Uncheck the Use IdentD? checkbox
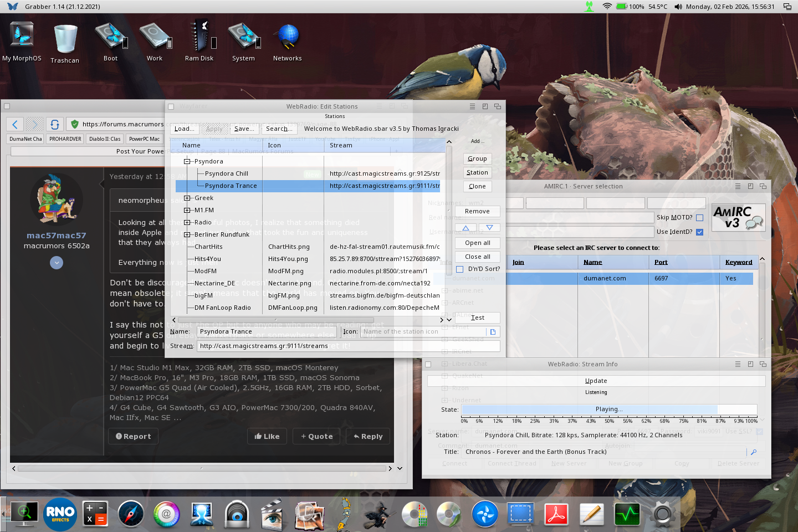Screen dimensions: 798x532 699,232
